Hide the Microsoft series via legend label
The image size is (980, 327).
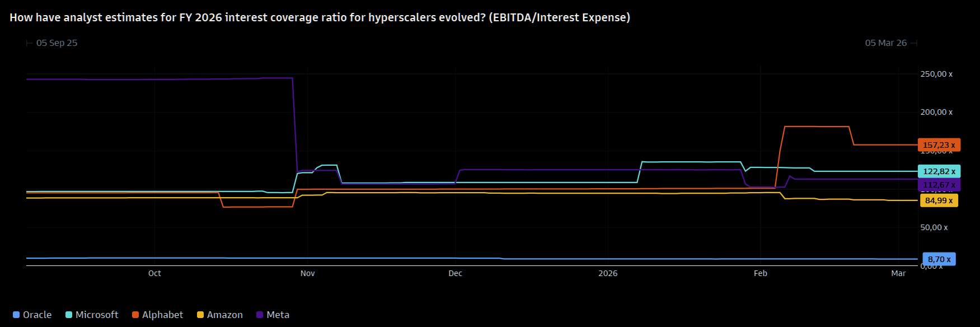97,315
